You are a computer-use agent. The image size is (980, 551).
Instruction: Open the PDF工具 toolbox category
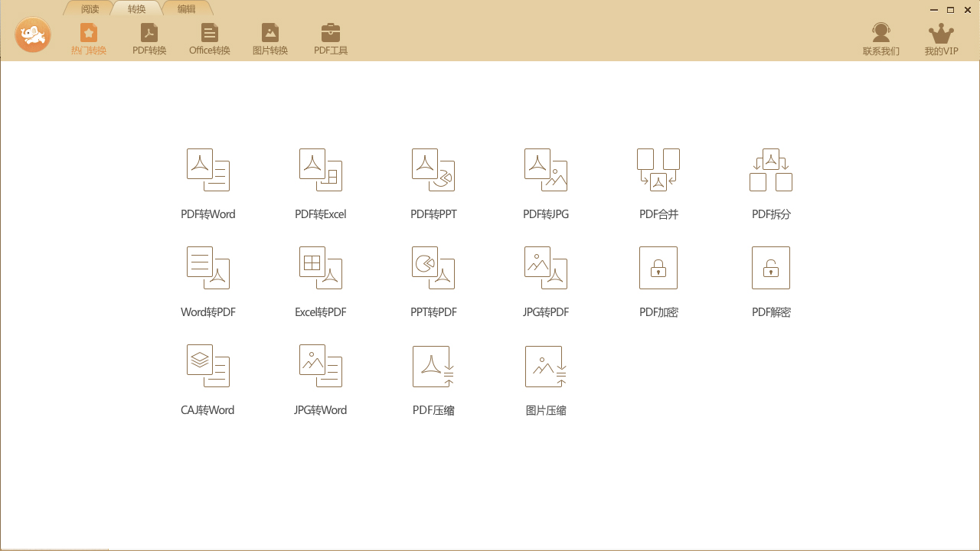coord(331,39)
